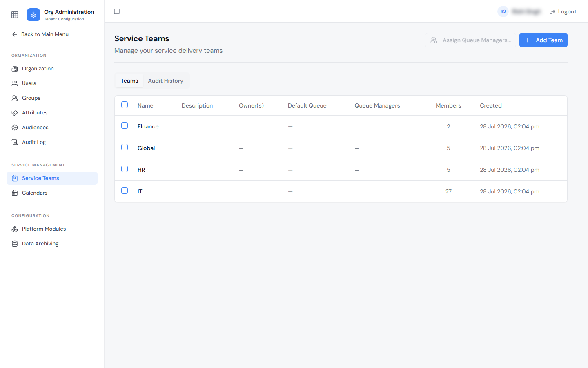Switch to the Teams tab
This screenshot has height=368, width=588.
click(129, 81)
